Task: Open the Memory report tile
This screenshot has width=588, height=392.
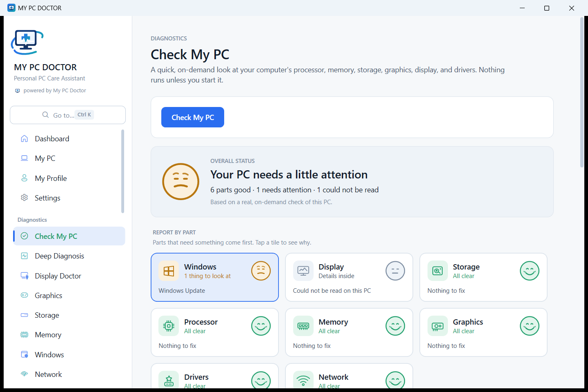Action: coord(349,332)
